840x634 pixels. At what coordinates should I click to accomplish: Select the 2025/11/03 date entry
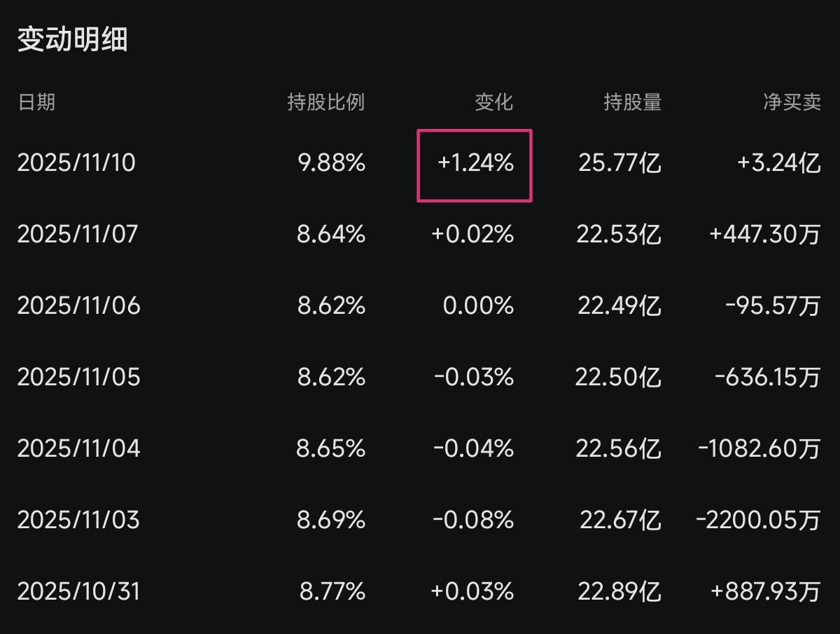pyautogui.click(x=78, y=520)
